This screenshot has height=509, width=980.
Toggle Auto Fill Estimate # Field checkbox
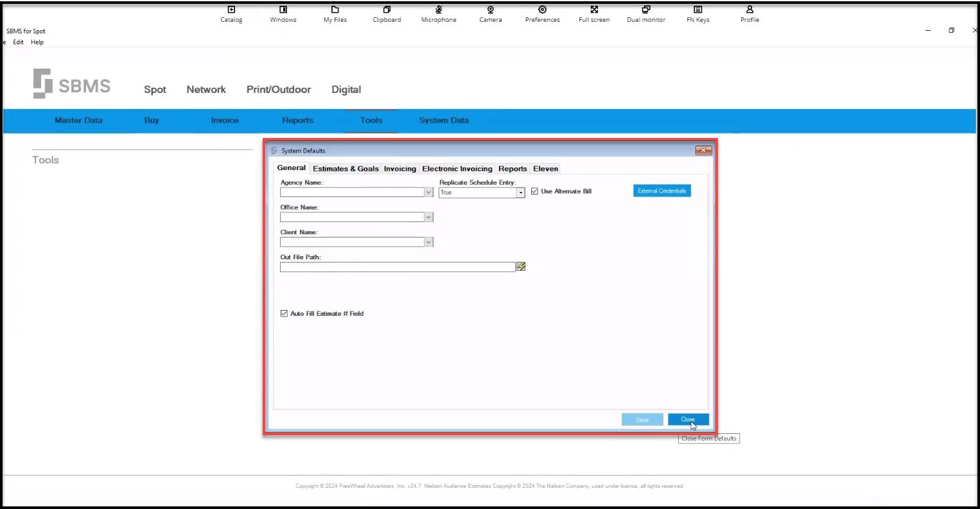click(x=284, y=314)
